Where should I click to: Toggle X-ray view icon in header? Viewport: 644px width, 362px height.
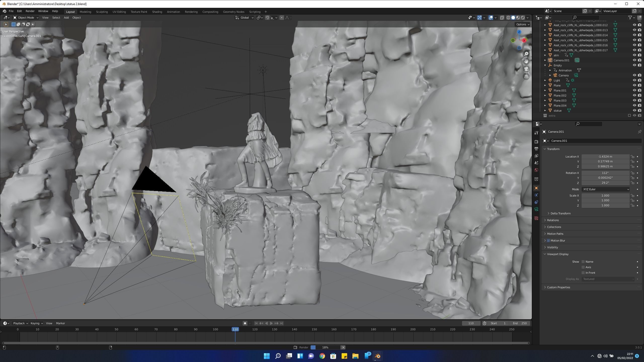point(502,18)
